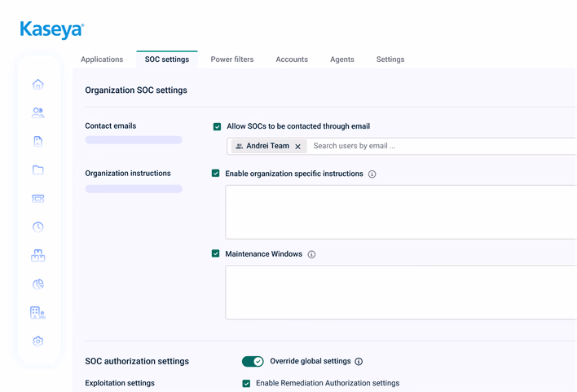Open the stacked boxes sidebar icon
Image resolution: width=577 pixels, height=392 pixels.
(x=38, y=255)
